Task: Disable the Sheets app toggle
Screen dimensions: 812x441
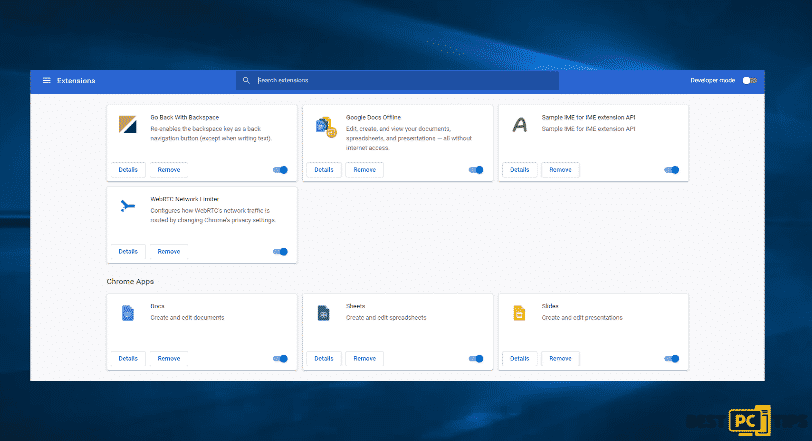Action: pyautogui.click(x=476, y=359)
